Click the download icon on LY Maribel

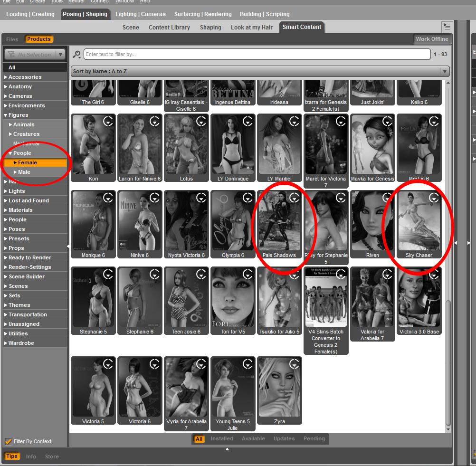294,122
